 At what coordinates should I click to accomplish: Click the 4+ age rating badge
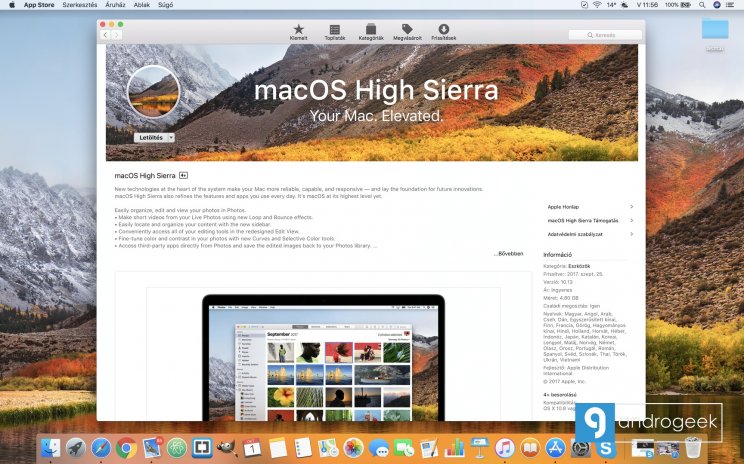(x=183, y=176)
